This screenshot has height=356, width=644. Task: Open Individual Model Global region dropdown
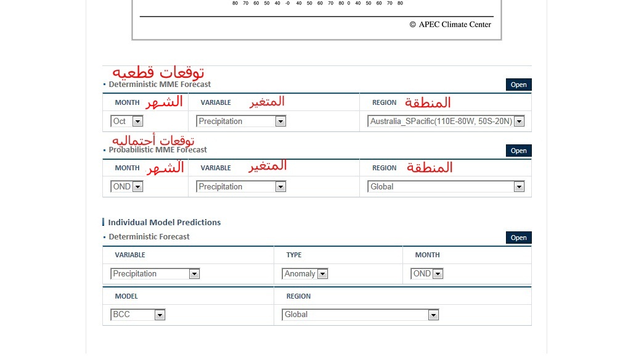[360, 315]
